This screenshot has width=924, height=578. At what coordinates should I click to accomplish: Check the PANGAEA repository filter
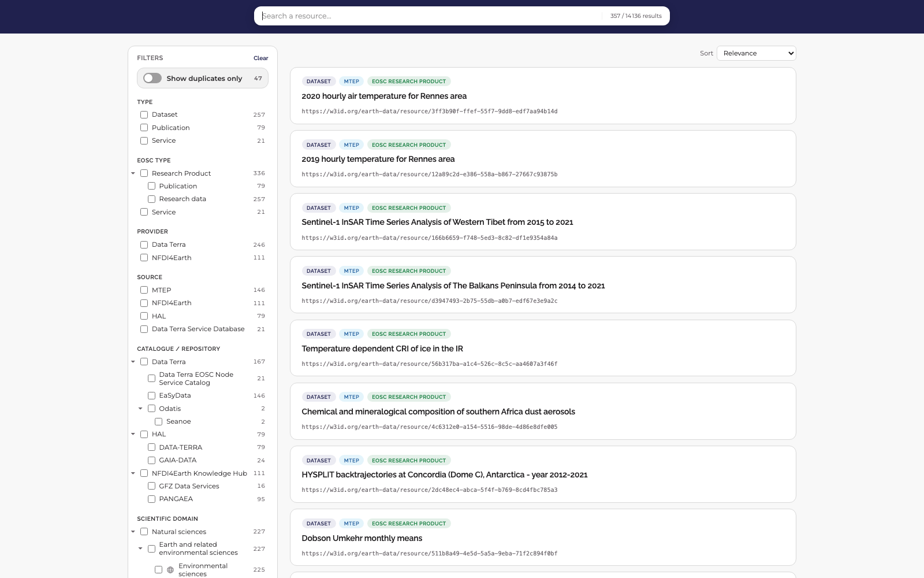coord(151,499)
